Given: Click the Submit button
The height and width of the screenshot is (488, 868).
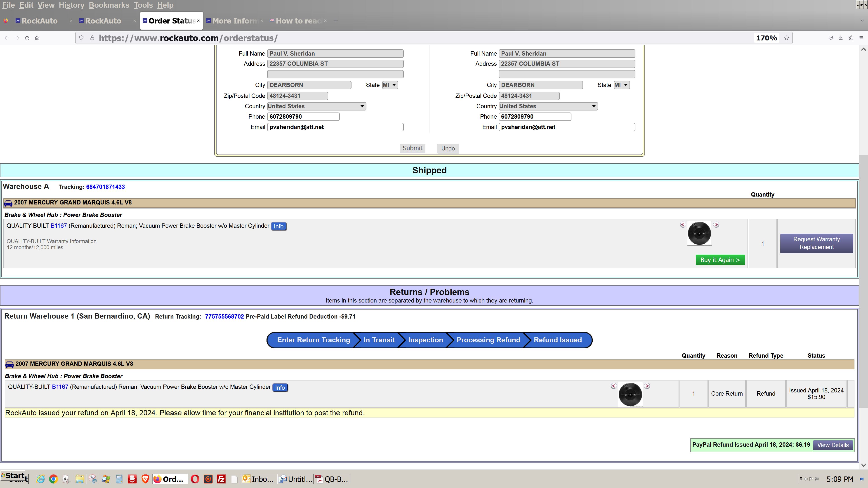Looking at the screenshot, I should (413, 148).
